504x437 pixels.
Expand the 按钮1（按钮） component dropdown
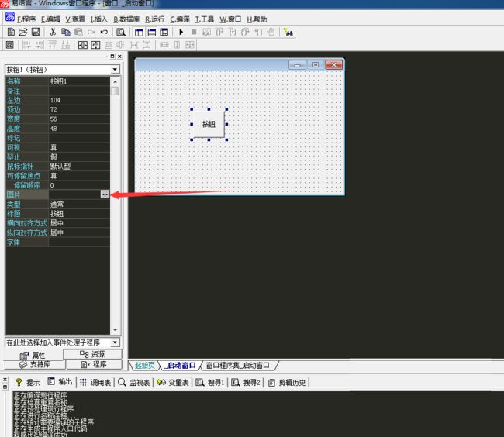(115, 70)
